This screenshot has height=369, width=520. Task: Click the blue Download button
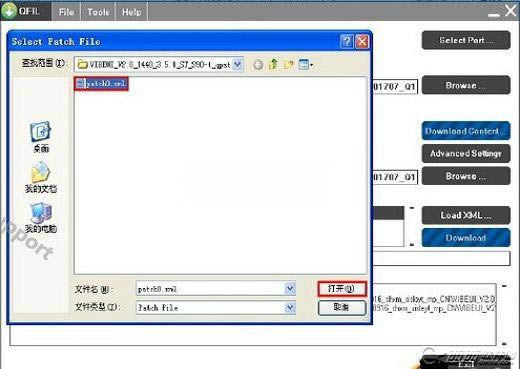tap(466, 238)
